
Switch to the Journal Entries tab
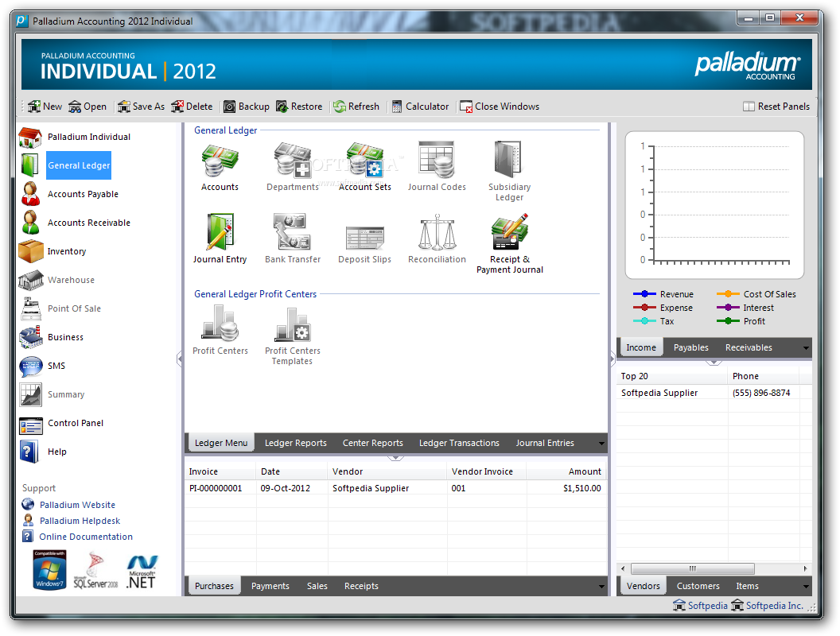[545, 444]
